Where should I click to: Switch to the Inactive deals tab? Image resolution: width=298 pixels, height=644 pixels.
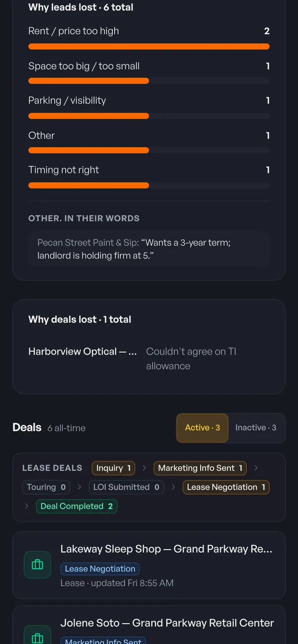(x=256, y=428)
